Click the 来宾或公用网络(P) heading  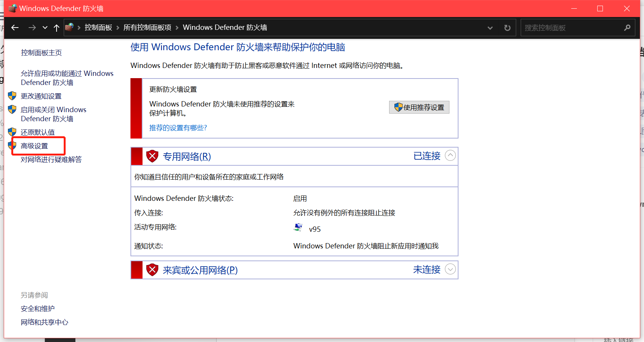pyautogui.click(x=200, y=270)
